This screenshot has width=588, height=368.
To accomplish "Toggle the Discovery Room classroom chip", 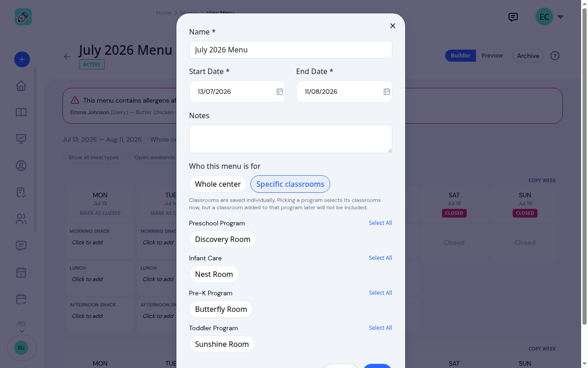I will pos(223,239).
